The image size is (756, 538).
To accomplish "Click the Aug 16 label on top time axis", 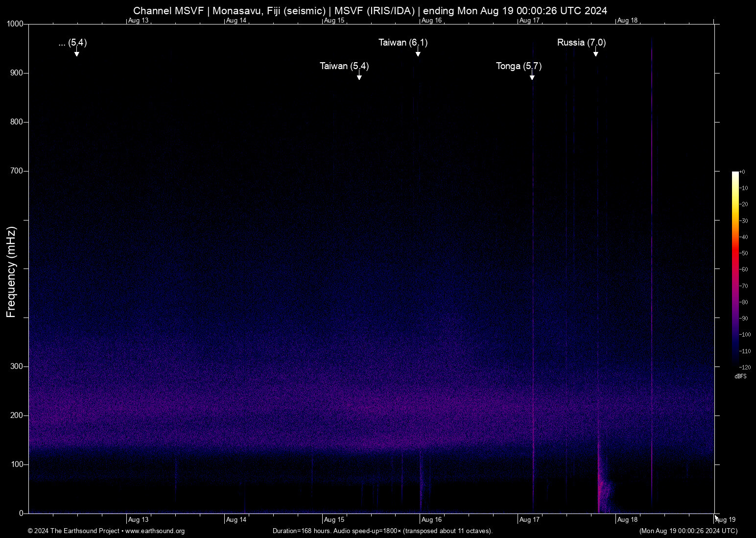I will 431,21.
